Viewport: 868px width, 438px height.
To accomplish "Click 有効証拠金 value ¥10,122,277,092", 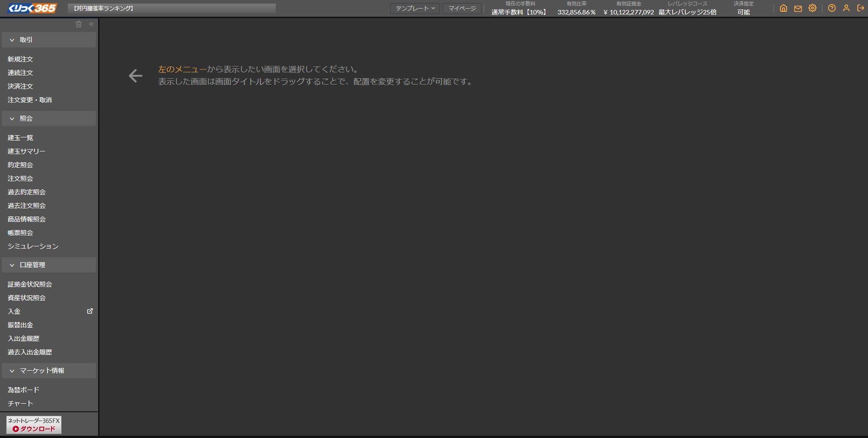I will [629, 12].
